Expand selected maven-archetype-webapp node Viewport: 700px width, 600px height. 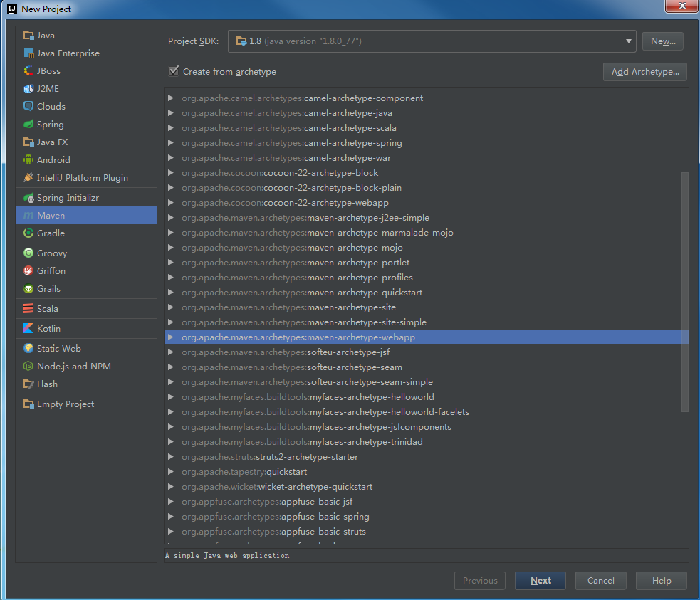pos(170,337)
